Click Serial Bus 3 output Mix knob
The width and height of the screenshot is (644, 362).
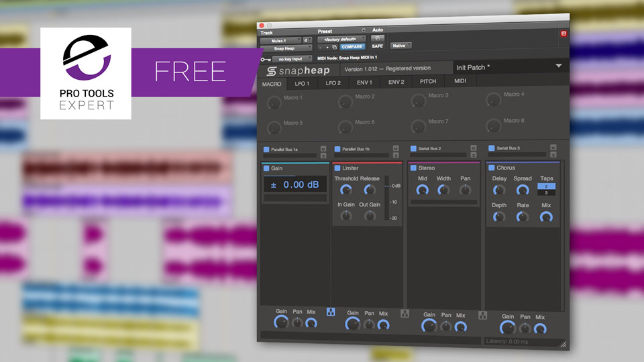pyautogui.click(x=539, y=328)
